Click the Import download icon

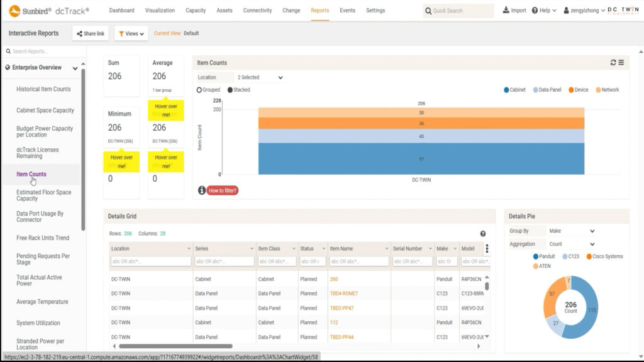pos(506,11)
